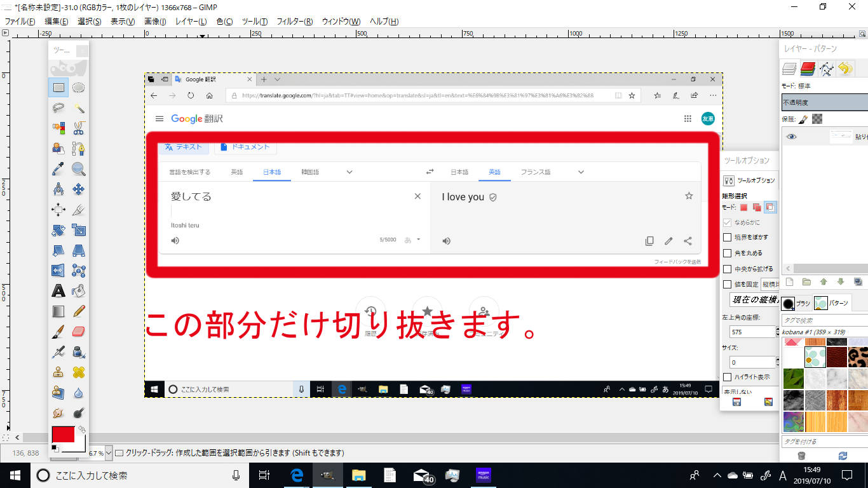
Task: Select the Rectangle Select tool
Action: coord(58,88)
